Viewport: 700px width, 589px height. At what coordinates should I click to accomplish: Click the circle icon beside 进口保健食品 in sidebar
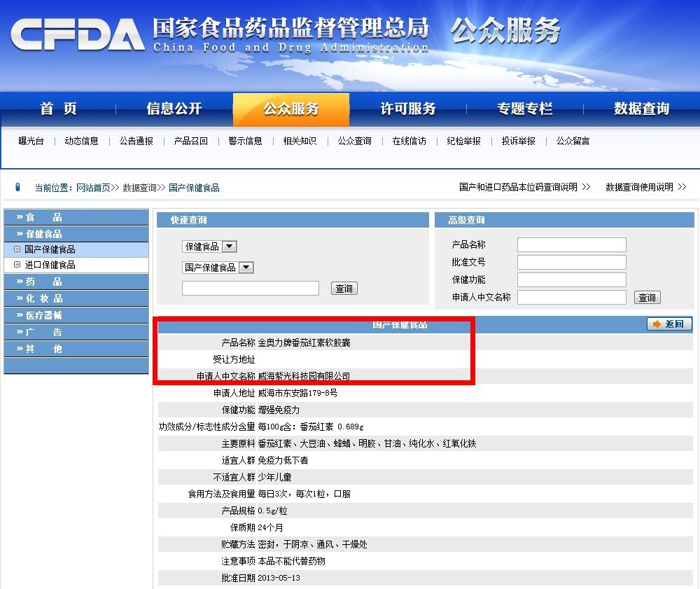coord(17,264)
